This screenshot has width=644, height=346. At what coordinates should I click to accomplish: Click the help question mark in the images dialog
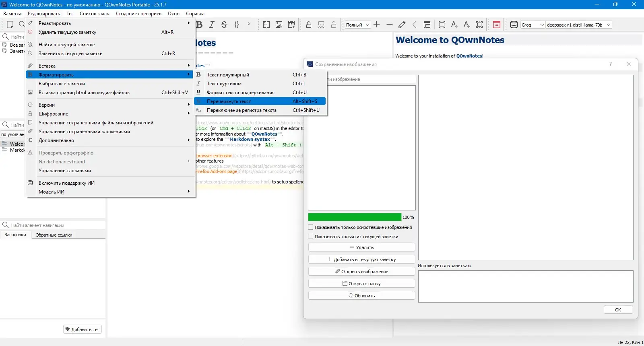(x=611, y=64)
